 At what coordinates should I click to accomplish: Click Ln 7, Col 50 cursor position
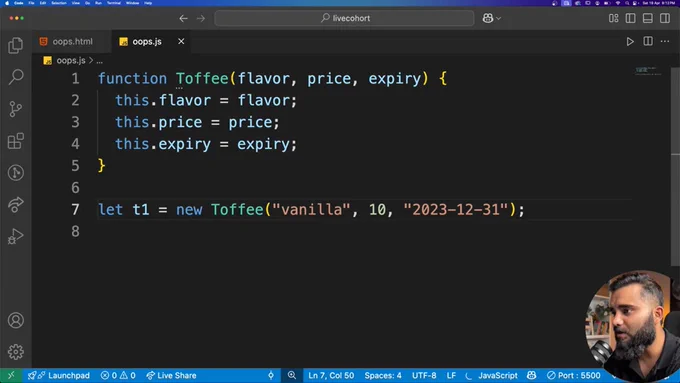click(331, 375)
